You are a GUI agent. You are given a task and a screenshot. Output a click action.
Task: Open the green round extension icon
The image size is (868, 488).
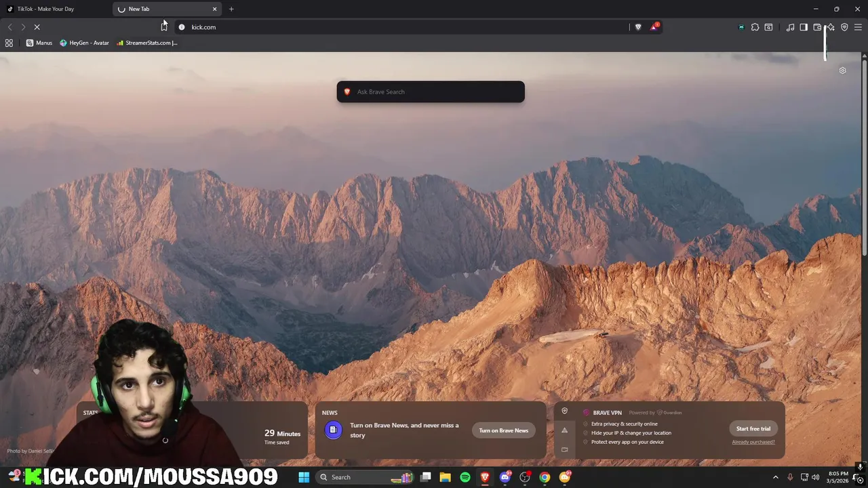click(741, 27)
